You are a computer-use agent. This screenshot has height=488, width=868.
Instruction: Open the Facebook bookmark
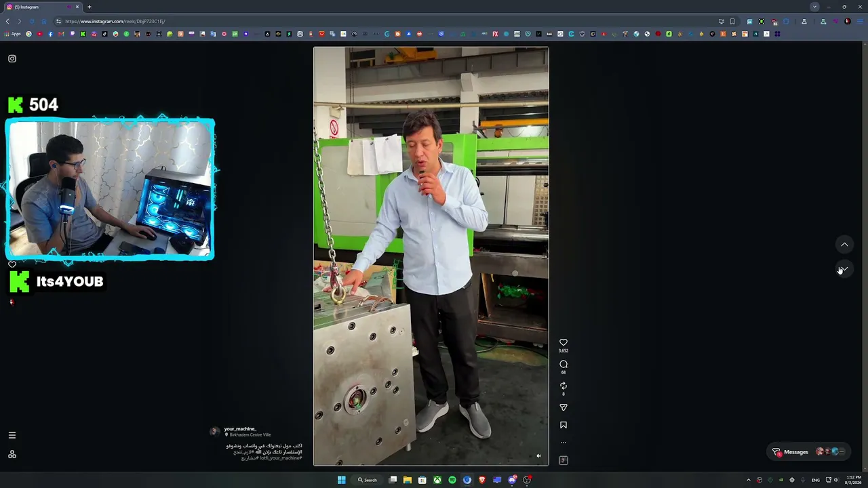(x=50, y=34)
